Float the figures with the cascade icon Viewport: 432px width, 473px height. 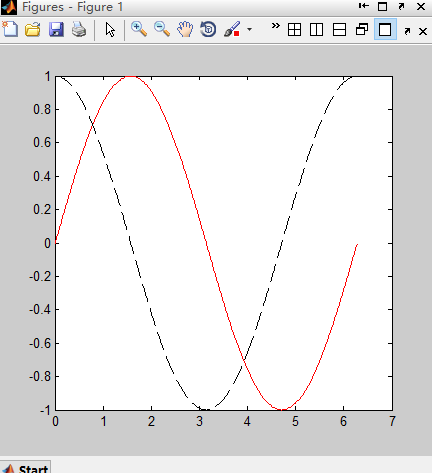362,30
